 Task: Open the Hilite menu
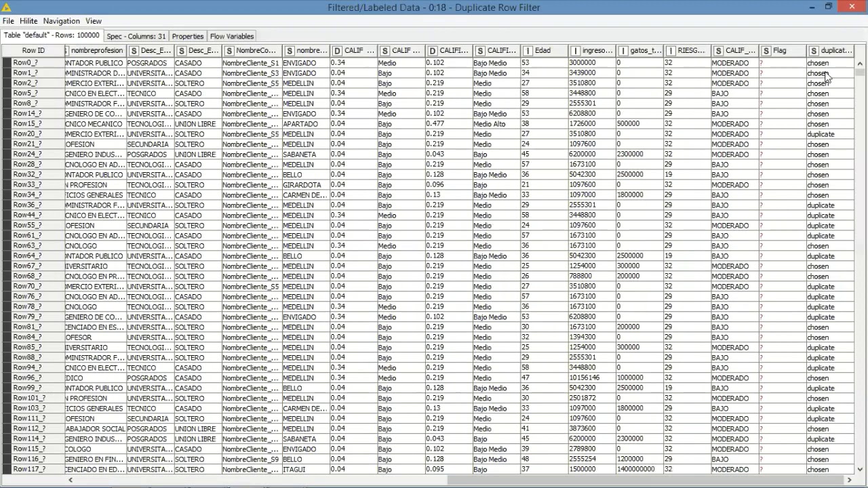(28, 21)
